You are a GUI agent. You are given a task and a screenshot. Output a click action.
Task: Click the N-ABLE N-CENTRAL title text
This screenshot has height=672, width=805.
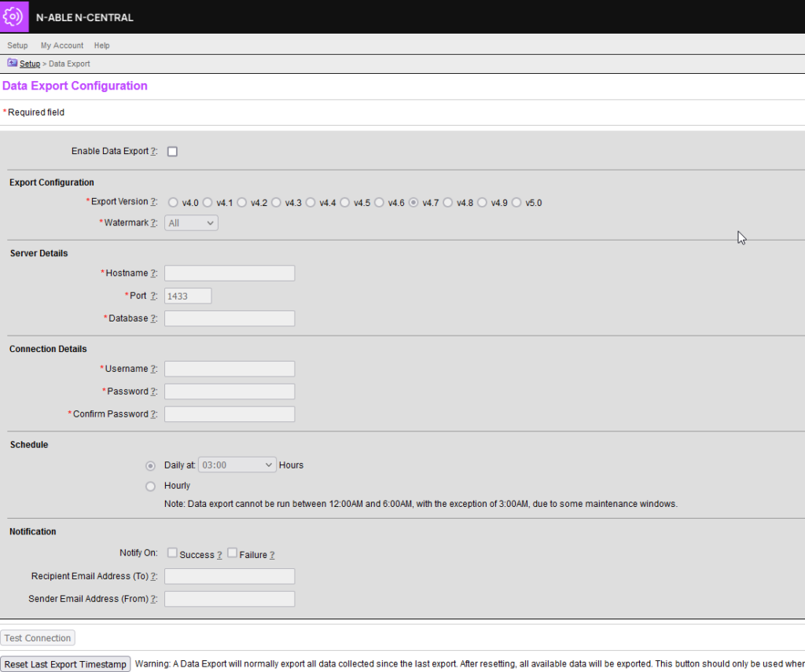[x=85, y=17]
